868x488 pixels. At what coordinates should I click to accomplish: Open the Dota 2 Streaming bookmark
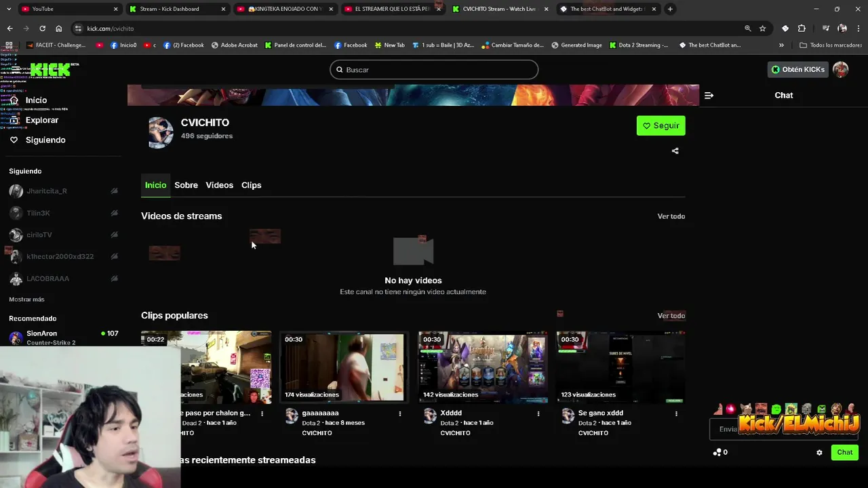638,45
